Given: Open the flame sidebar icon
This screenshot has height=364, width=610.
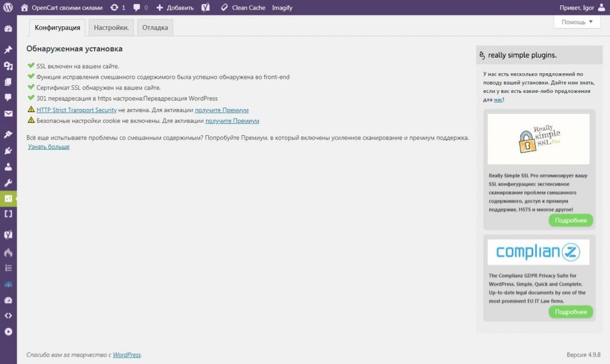Looking at the screenshot, I should coord(8,253).
